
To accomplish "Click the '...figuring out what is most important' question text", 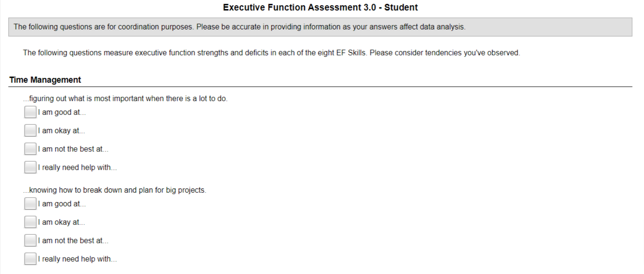I will tap(125, 99).
